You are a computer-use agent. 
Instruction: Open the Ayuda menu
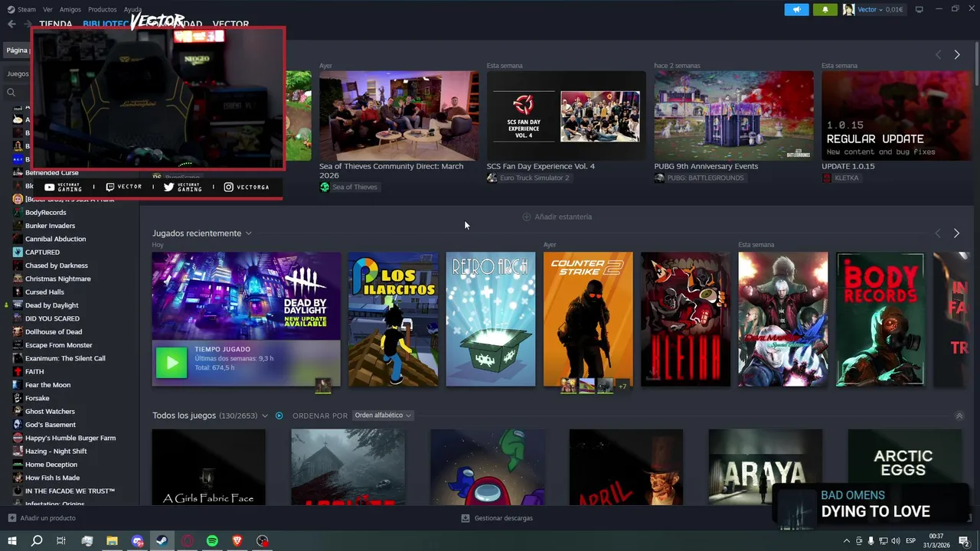[132, 9]
